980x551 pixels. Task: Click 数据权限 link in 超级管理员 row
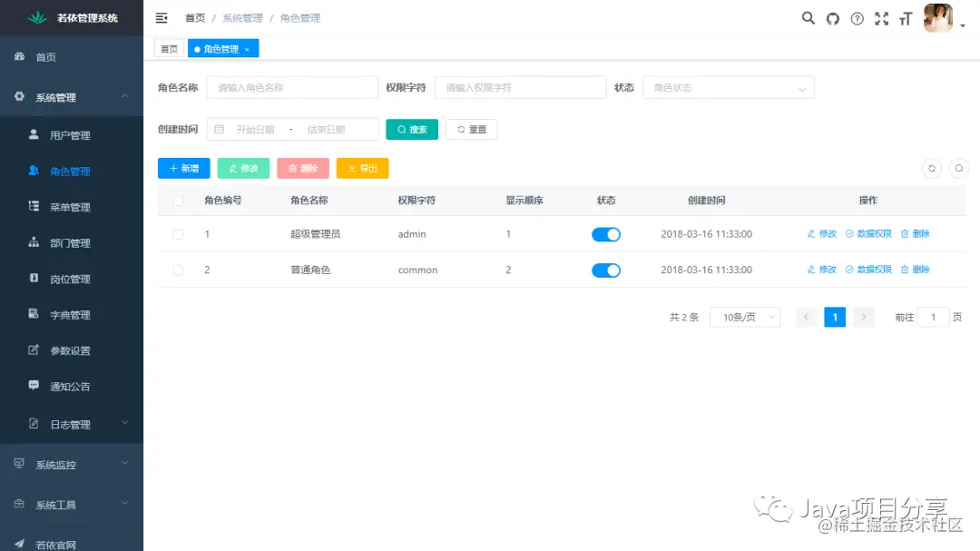click(x=868, y=234)
